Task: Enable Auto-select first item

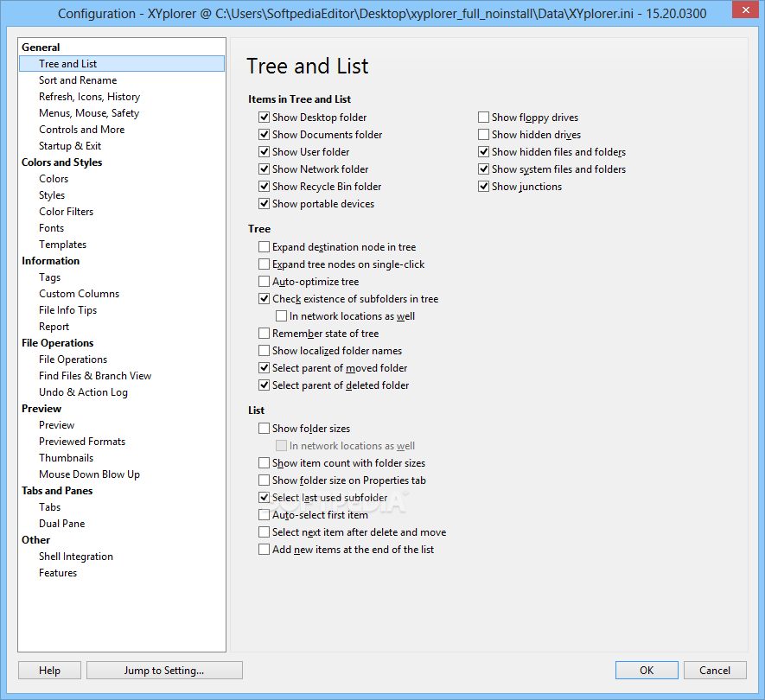Action: click(x=264, y=515)
